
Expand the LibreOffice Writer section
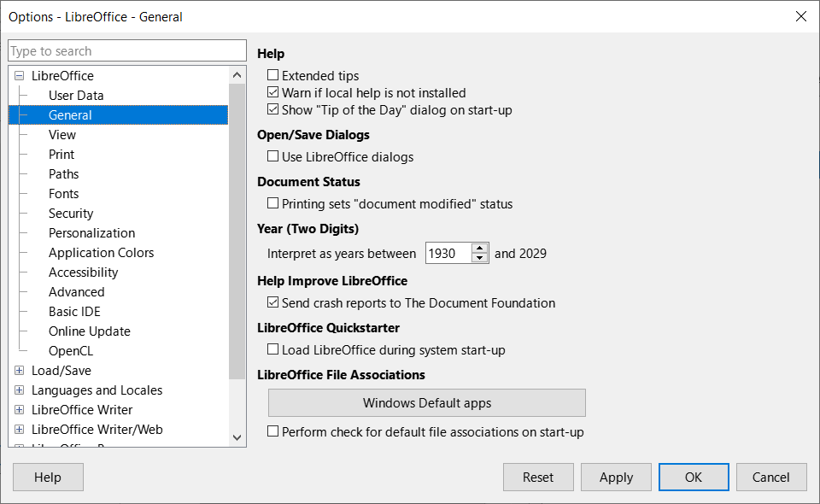(x=19, y=409)
